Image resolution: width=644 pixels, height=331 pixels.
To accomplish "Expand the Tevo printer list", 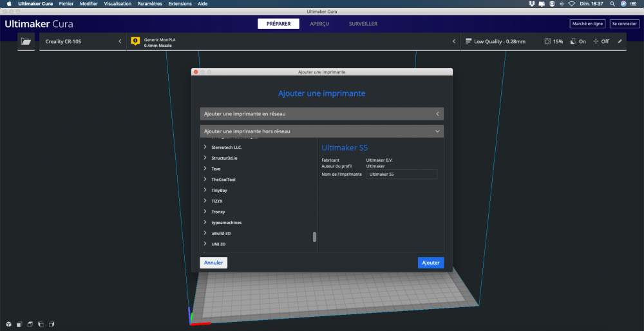I will point(205,168).
